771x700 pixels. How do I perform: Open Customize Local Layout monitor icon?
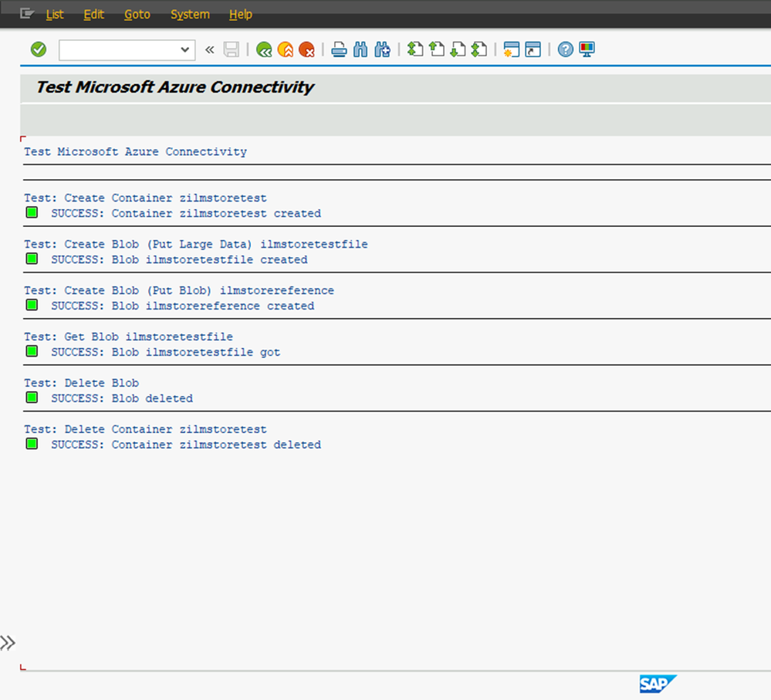587,49
